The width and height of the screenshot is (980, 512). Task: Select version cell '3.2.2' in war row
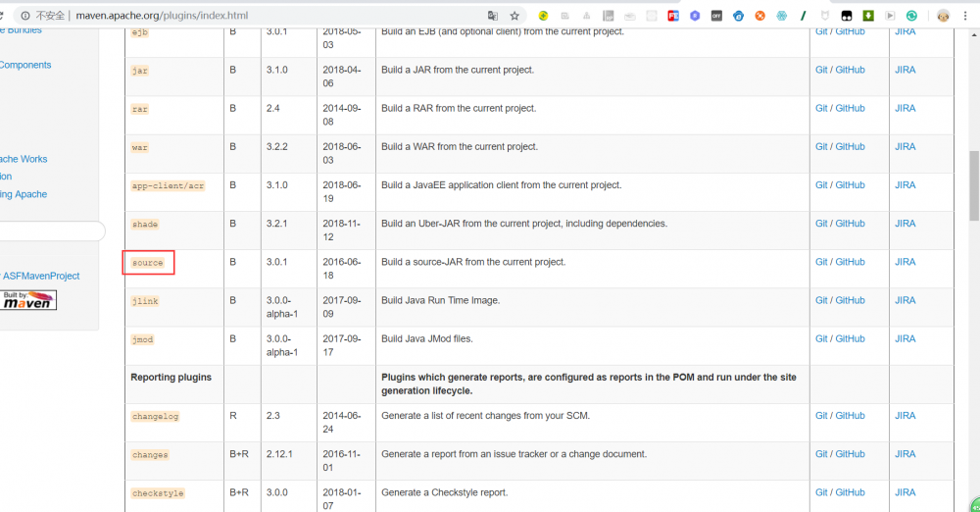point(277,146)
